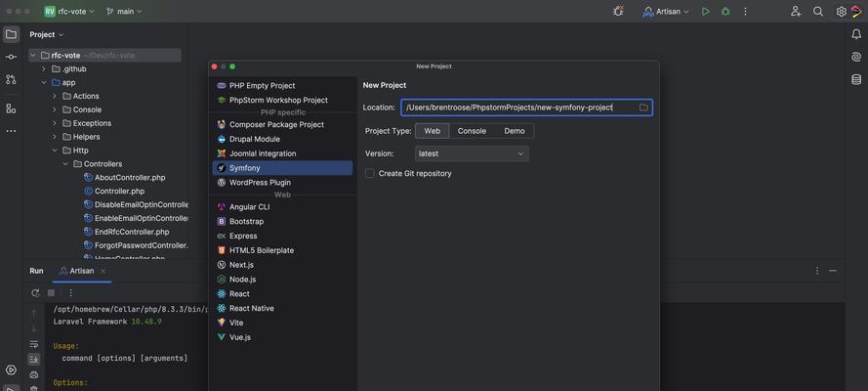
Task: Select Bootstrap generator
Action: point(282,221)
